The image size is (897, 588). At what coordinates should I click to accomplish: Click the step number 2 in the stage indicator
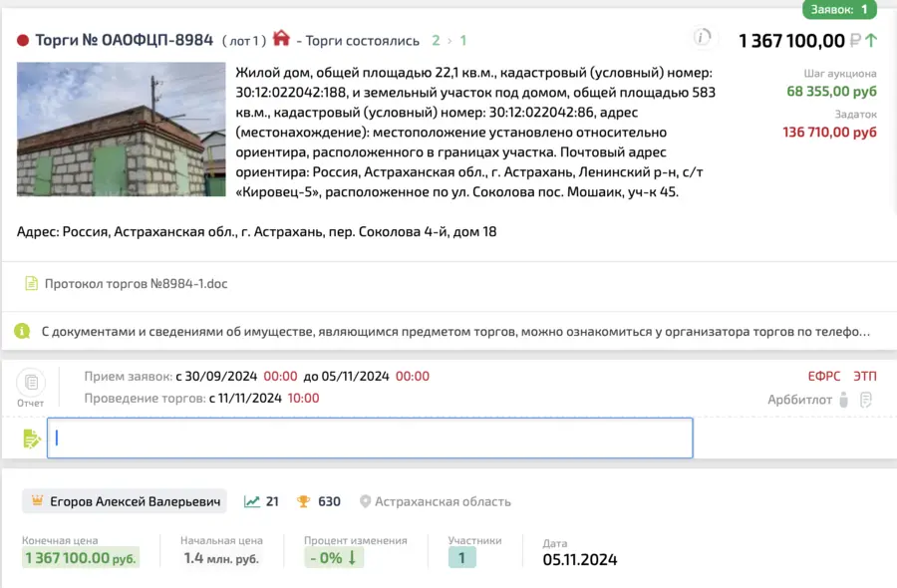[436, 41]
